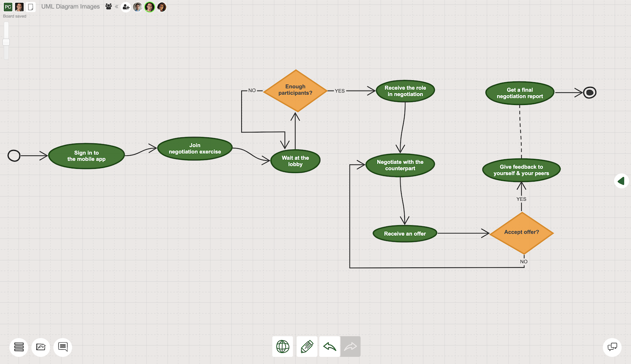
Task: Click the undo arrow button
Action: tap(329, 346)
